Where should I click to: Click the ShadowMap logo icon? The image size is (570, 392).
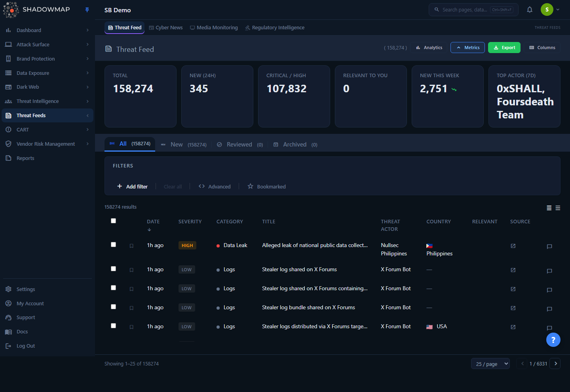click(11, 10)
